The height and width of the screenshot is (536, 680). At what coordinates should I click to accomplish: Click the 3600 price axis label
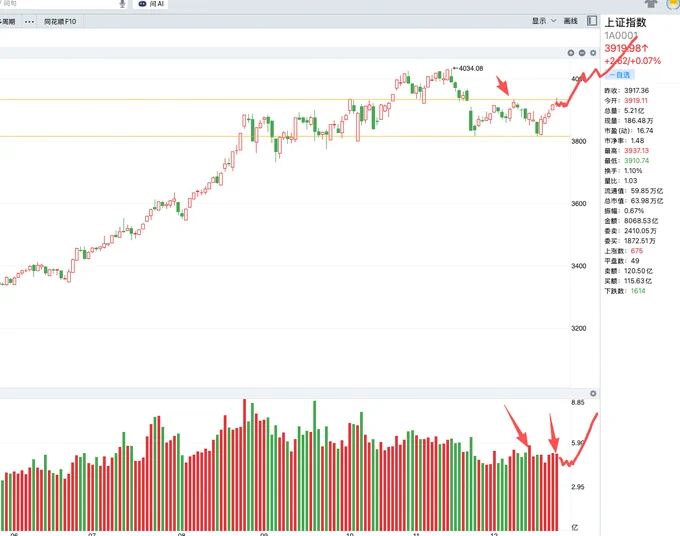pos(579,203)
